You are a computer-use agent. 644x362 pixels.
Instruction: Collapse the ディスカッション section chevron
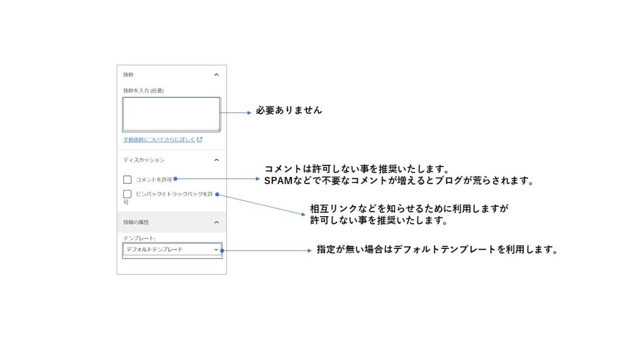(216, 160)
